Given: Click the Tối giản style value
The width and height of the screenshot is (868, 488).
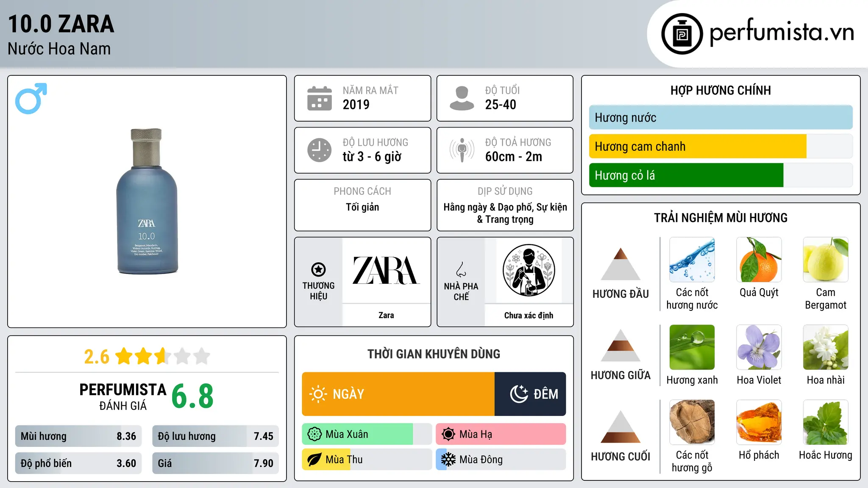Looking at the screenshot, I should point(362,207).
